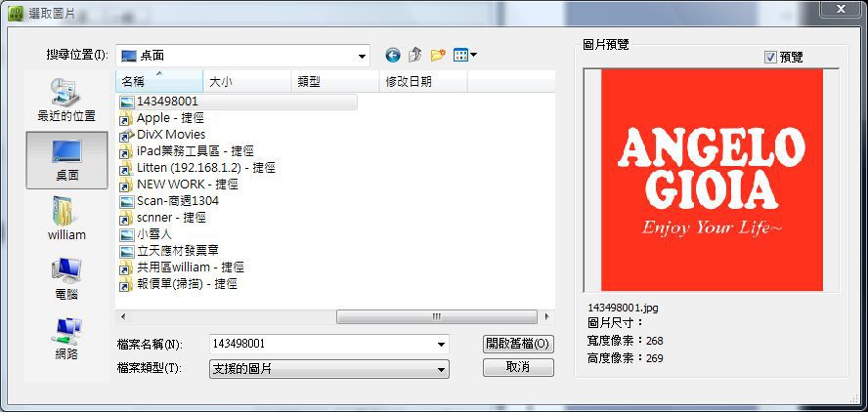Click the app icon in the title bar
868x412 pixels.
pyautogui.click(x=15, y=12)
